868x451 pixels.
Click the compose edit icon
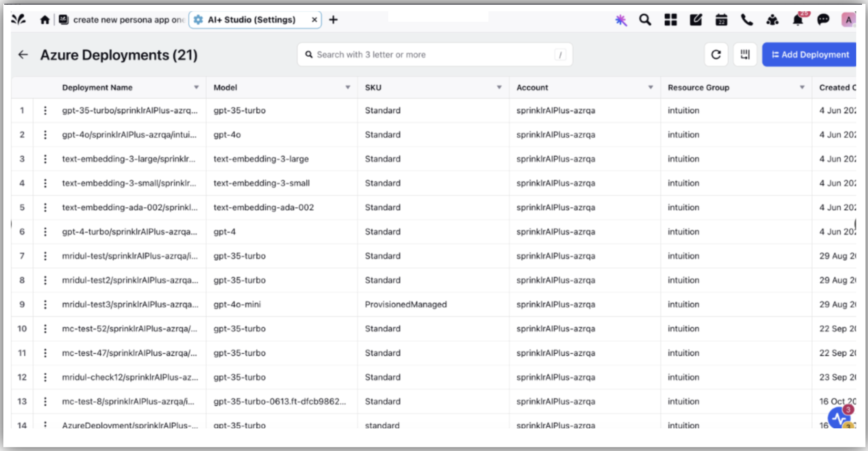pyautogui.click(x=696, y=20)
